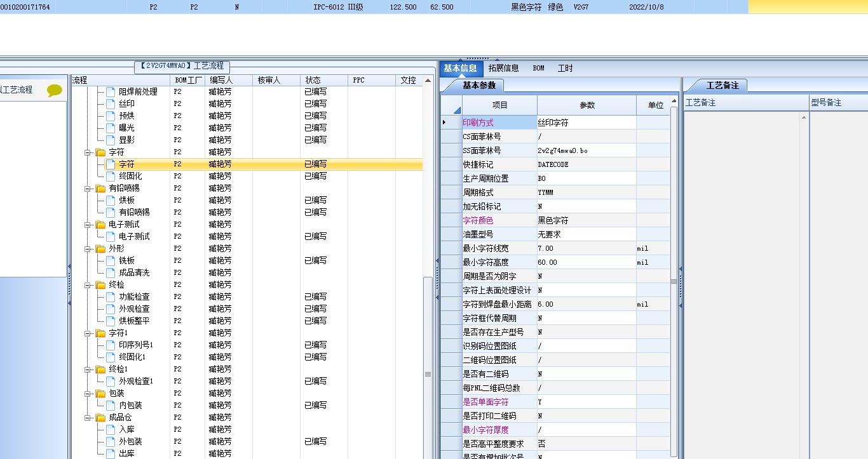The width and height of the screenshot is (868, 459).
Task: Click the document icon beside 曝光
Action: click(x=111, y=128)
